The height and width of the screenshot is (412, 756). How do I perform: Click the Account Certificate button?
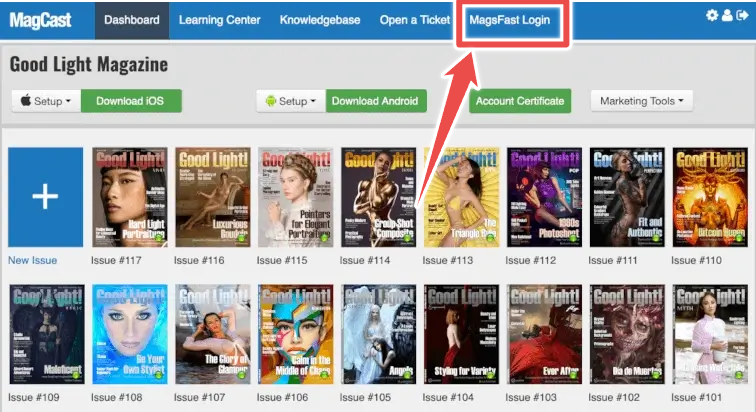(x=520, y=101)
